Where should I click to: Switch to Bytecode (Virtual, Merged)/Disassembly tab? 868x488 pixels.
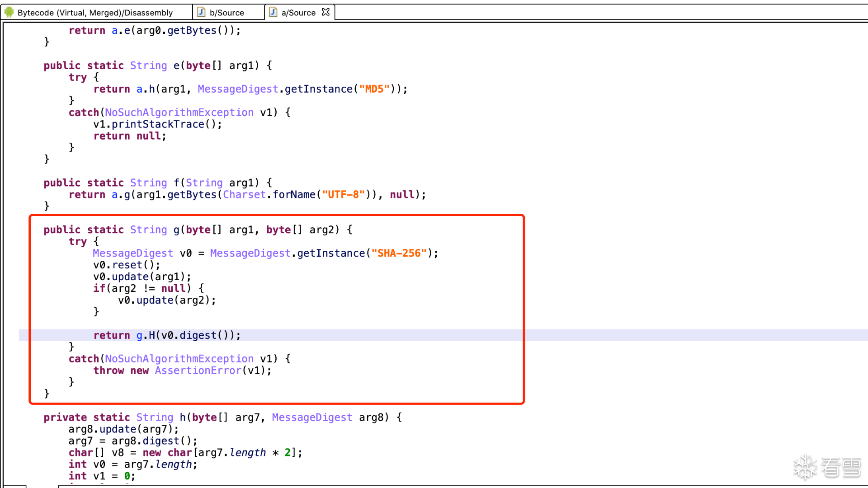tap(95, 13)
